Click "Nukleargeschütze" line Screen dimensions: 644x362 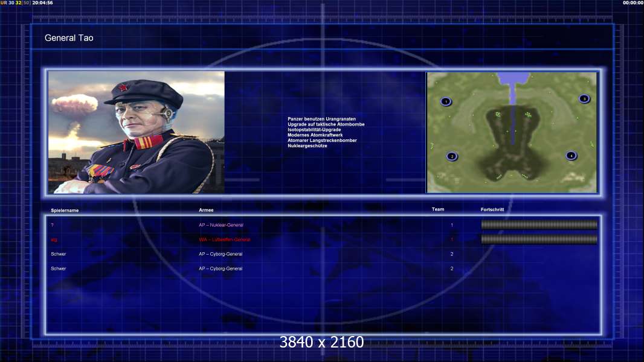coord(308,145)
